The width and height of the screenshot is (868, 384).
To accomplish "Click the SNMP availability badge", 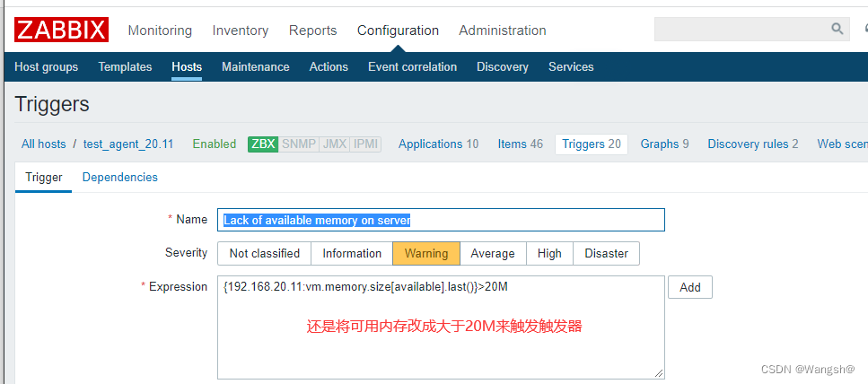I will coord(299,144).
